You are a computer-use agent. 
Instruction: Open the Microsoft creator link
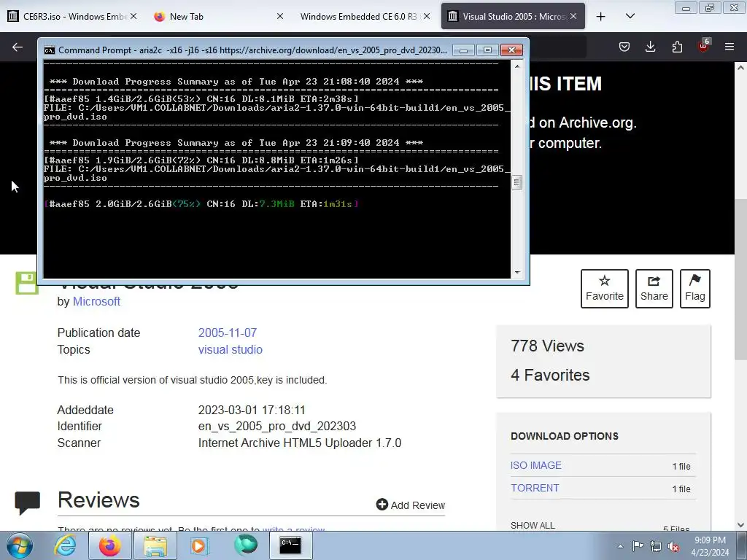pos(96,301)
